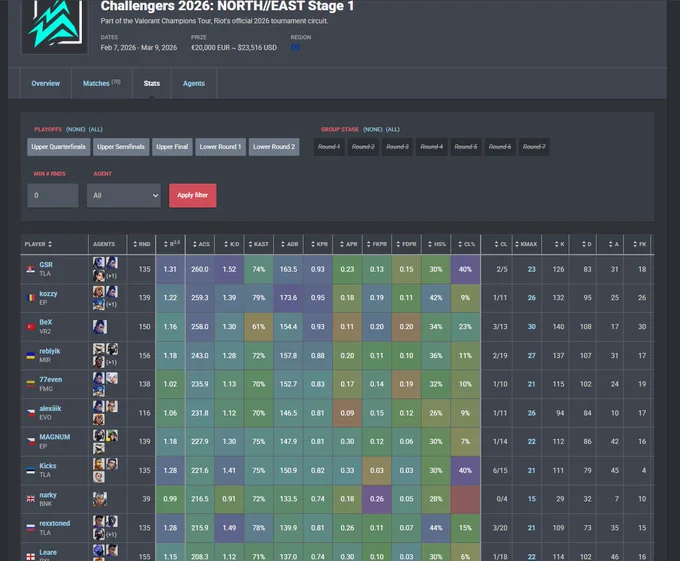The height and width of the screenshot is (561, 680).
Task: Enable group stage Round 1 filter
Action: (329, 147)
